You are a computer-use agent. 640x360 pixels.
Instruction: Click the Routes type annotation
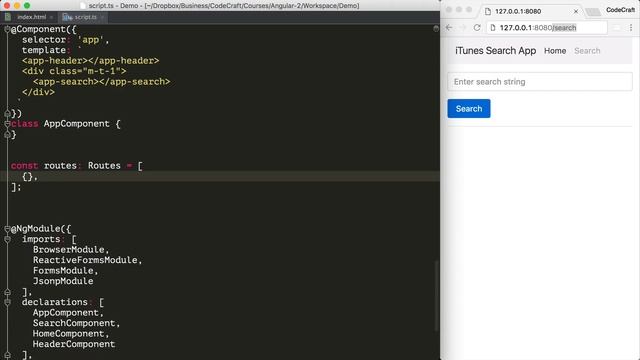point(104,166)
